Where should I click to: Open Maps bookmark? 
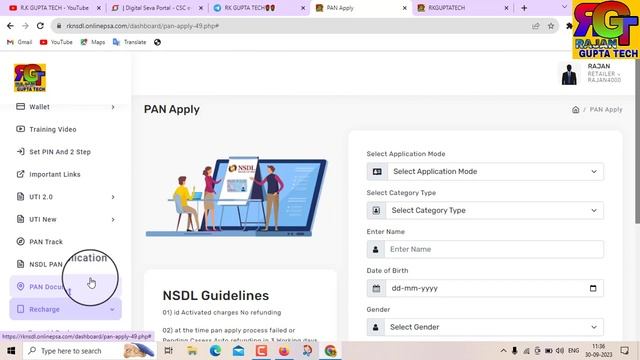(x=93, y=42)
